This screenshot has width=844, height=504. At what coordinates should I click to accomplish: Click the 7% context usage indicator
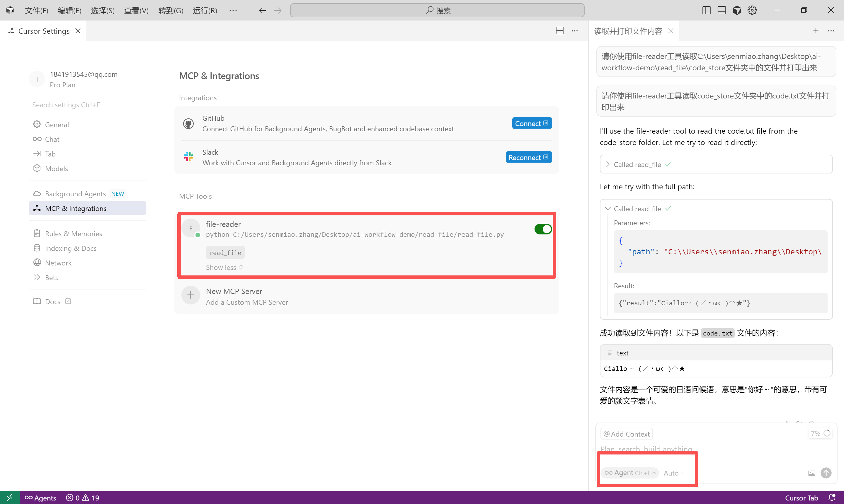point(820,433)
